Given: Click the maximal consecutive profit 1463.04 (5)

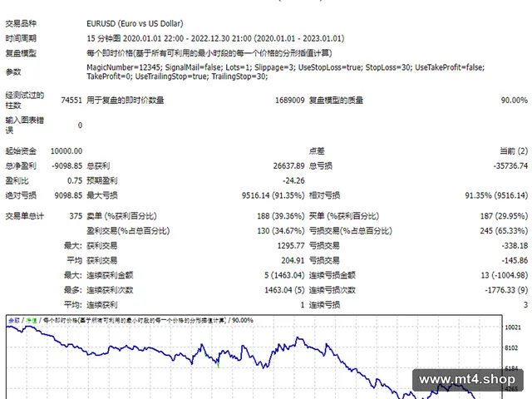Looking at the screenshot, I should coord(284,290).
